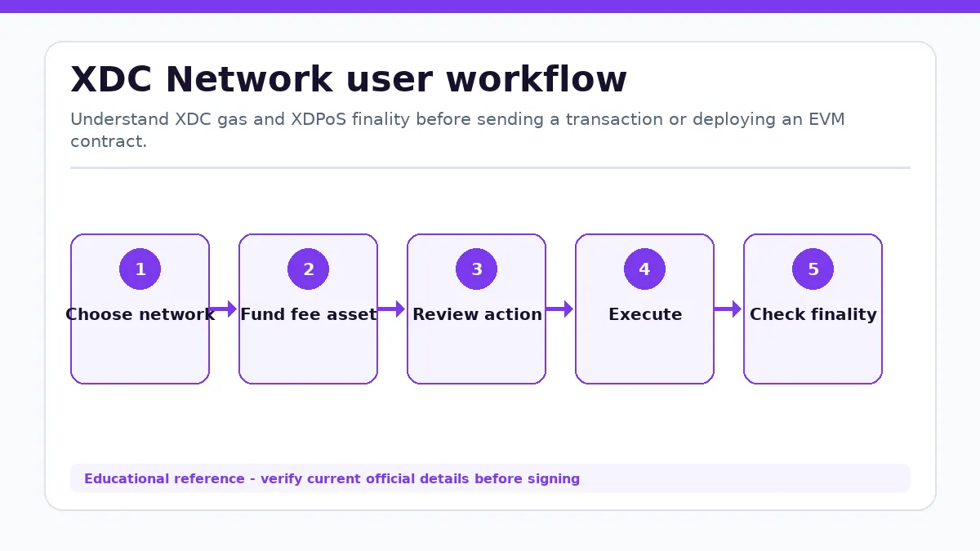Viewport: 980px width, 551px height.
Task: Click the subtitle about XDC gas and XDPoS finality
Action: coord(457,130)
